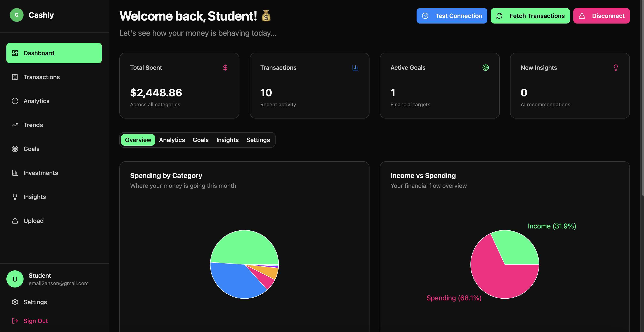644x332 pixels.
Task: Open the Goals tab
Action: pos(200,140)
